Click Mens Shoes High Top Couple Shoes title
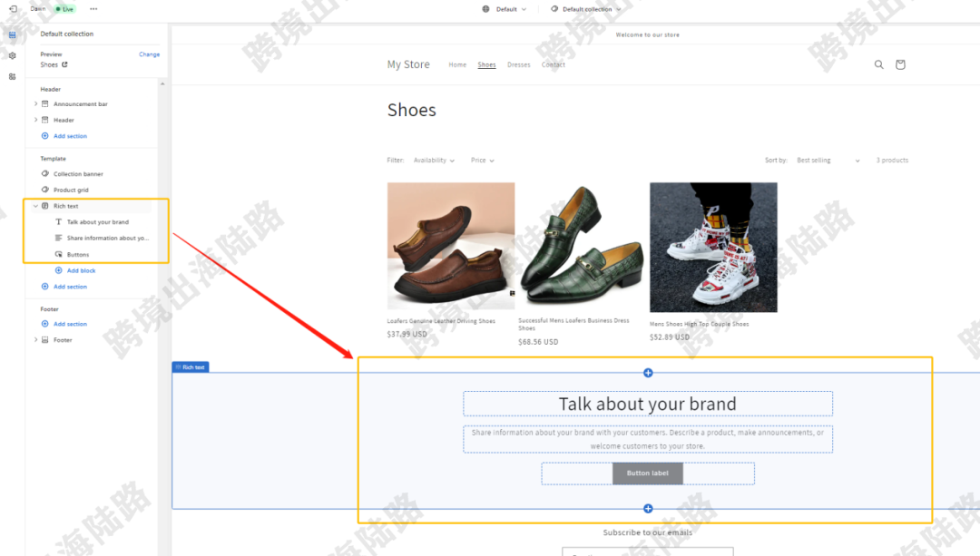Viewport: 980px width, 556px height. [x=699, y=324]
